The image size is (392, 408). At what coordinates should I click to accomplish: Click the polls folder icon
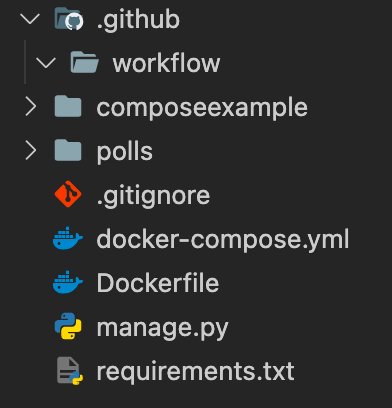click(x=68, y=150)
